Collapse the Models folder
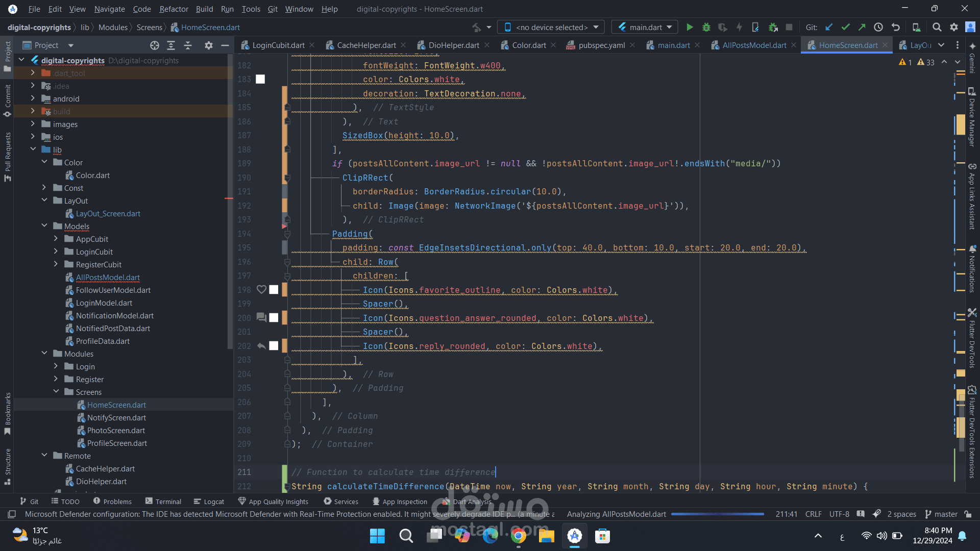Image resolution: width=980 pixels, height=551 pixels. (44, 226)
